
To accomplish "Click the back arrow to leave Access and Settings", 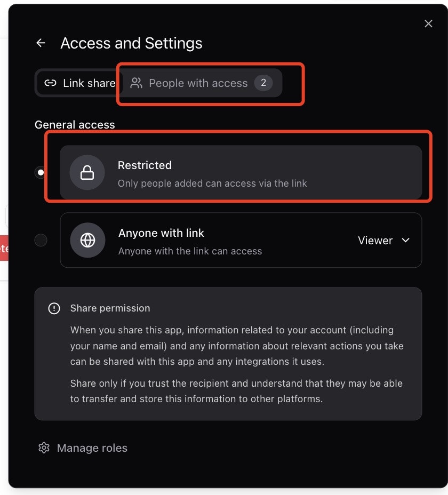I will 41,43.
